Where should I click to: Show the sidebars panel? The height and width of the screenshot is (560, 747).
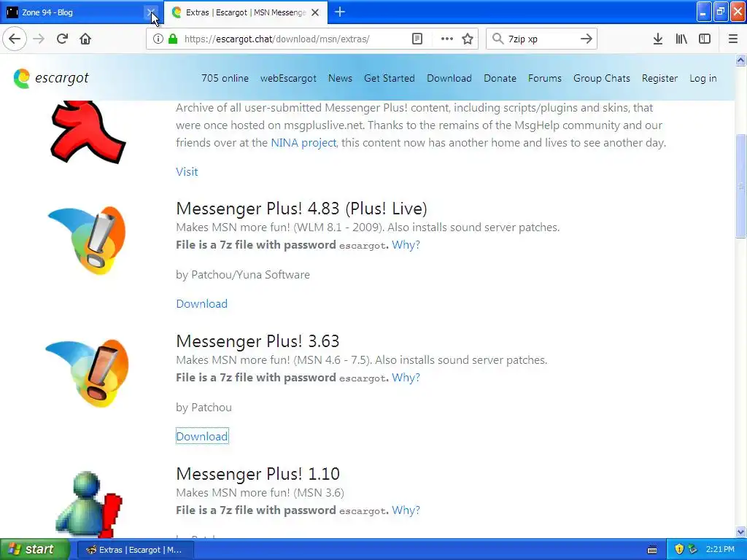click(x=705, y=39)
